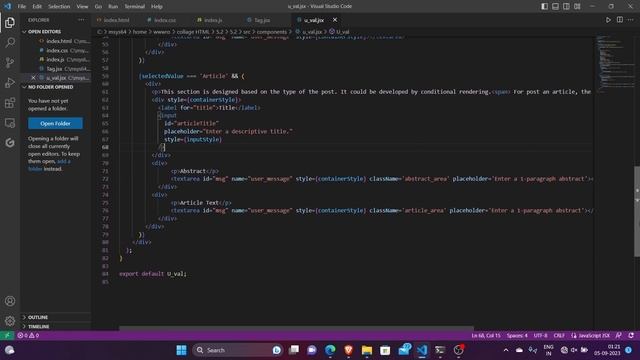Image resolution: width=640 pixels, height=360 pixels.
Task: Close u_val.jsx in Open Editors list
Action: 33,78
